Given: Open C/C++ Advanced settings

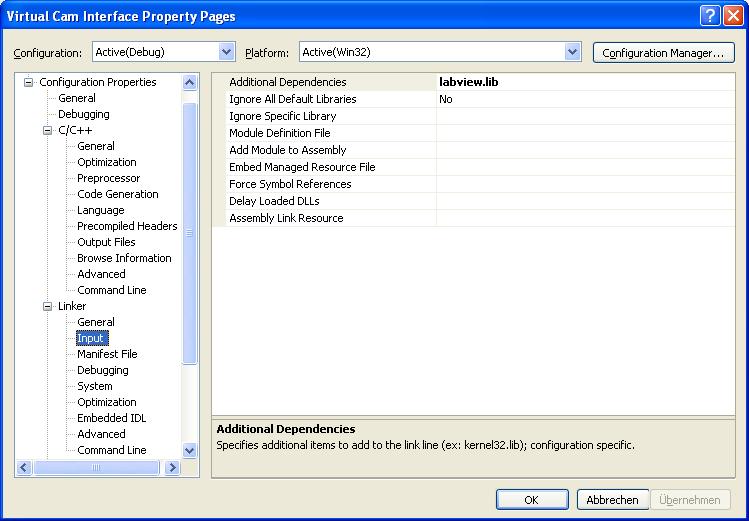Looking at the screenshot, I should (x=101, y=274).
